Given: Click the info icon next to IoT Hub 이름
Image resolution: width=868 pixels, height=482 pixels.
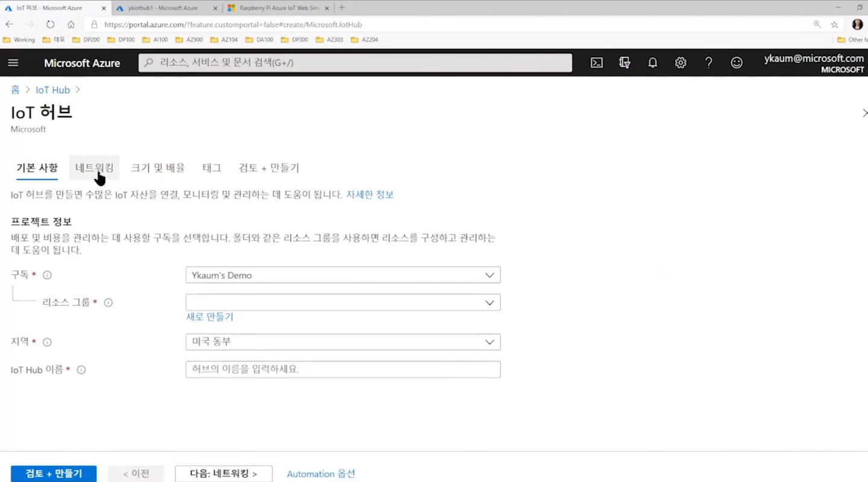Looking at the screenshot, I should click(x=81, y=369).
